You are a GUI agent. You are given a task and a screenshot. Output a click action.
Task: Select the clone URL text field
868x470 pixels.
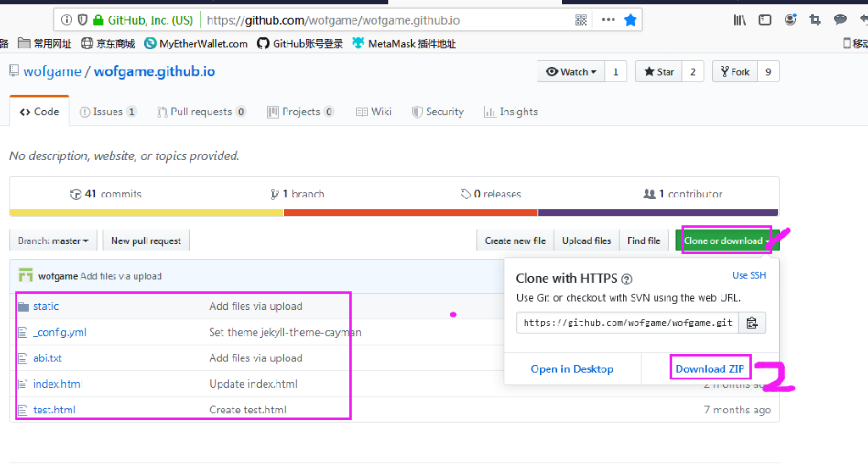(628, 323)
